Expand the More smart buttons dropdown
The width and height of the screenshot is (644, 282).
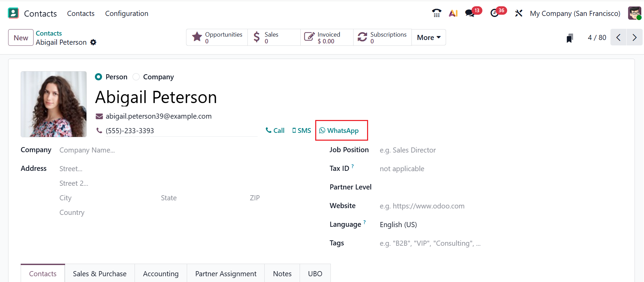point(428,37)
